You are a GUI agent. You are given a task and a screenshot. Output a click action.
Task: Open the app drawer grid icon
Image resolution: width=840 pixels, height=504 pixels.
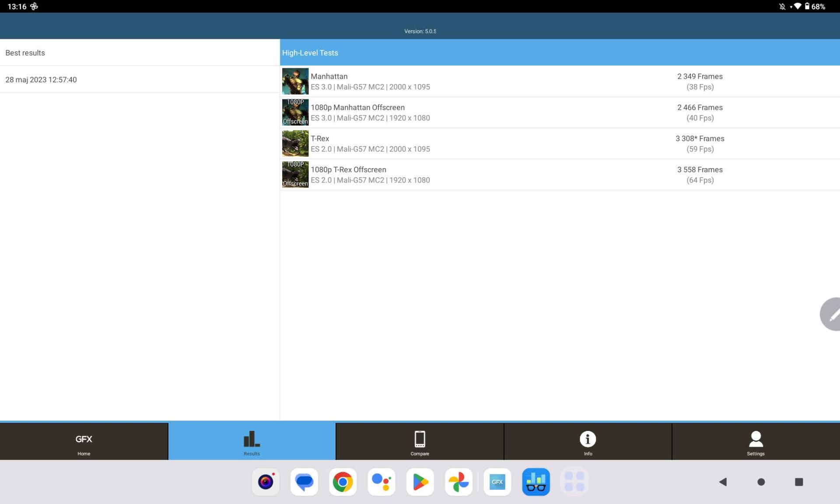574,482
